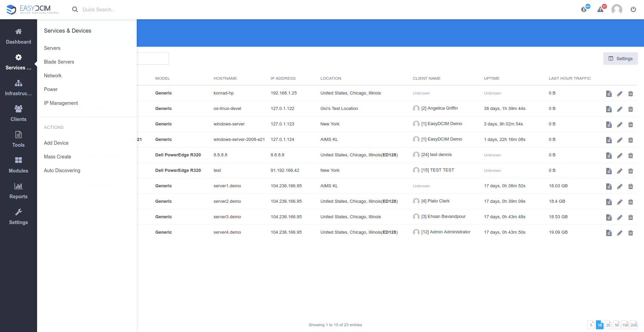The image size is (644, 332).
Task: Open Servers in Services & Devices menu
Action: (x=52, y=48)
